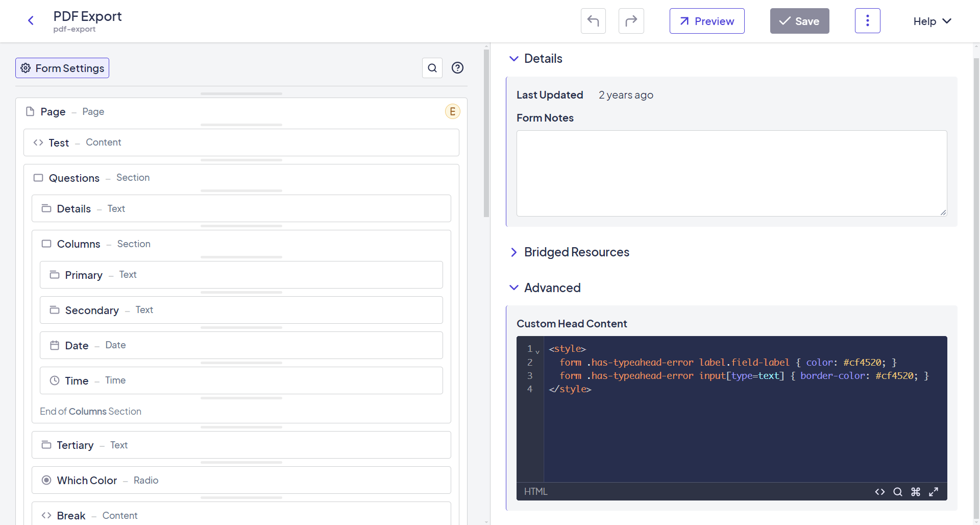
Task: Select the Tertiary text field
Action: point(241,445)
